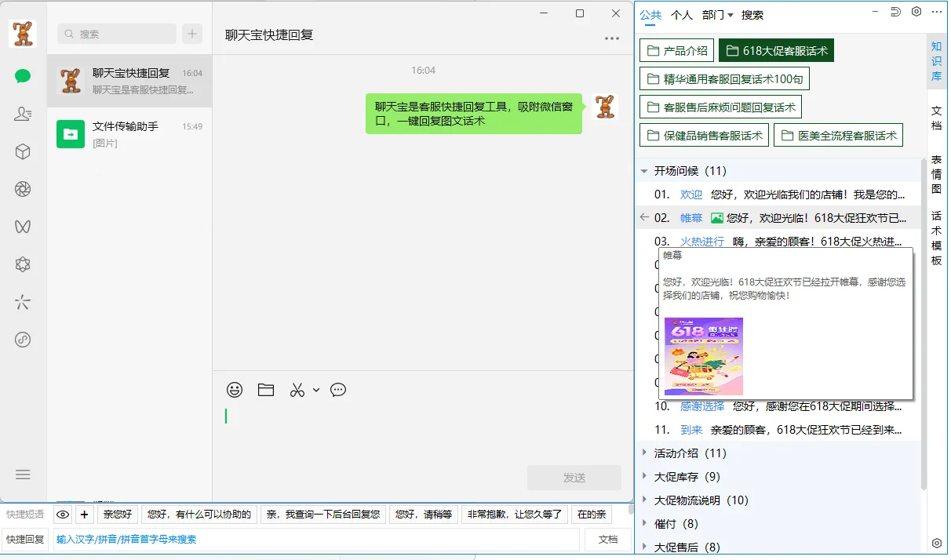Image resolution: width=951 pixels, height=560 pixels.
Task: Expand the 大促库存 (9) group
Action: 644,476
